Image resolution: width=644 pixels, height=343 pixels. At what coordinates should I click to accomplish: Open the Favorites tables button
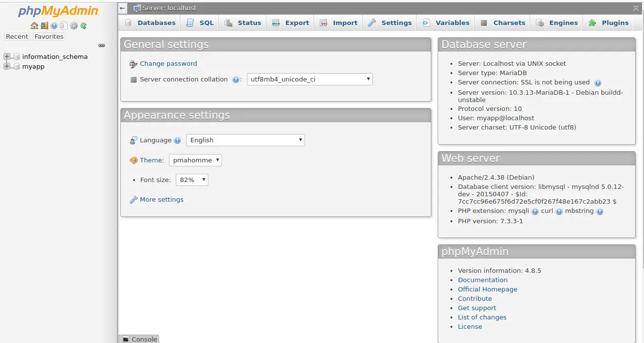[x=49, y=37]
